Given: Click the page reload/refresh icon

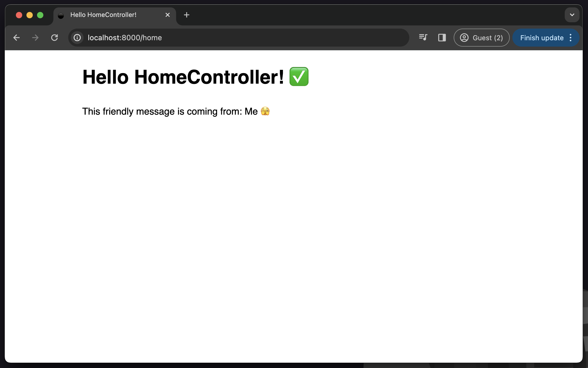Looking at the screenshot, I should [x=54, y=38].
